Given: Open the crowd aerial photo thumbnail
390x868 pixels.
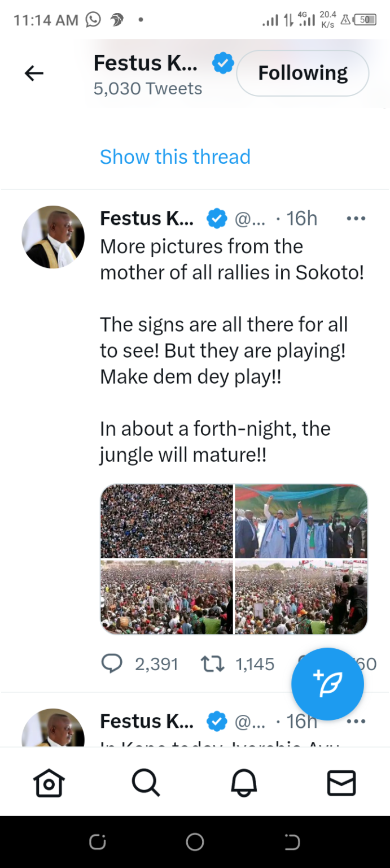Looking at the screenshot, I should [166, 521].
